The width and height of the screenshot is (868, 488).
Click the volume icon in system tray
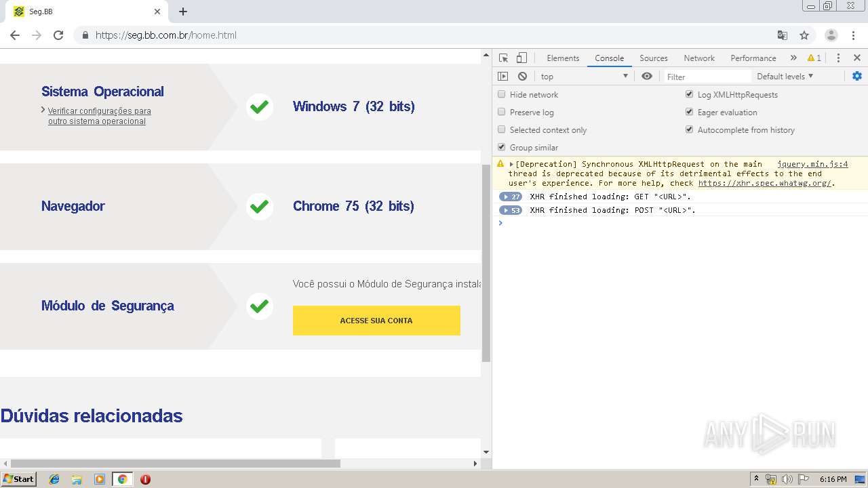pyautogui.click(x=787, y=479)
